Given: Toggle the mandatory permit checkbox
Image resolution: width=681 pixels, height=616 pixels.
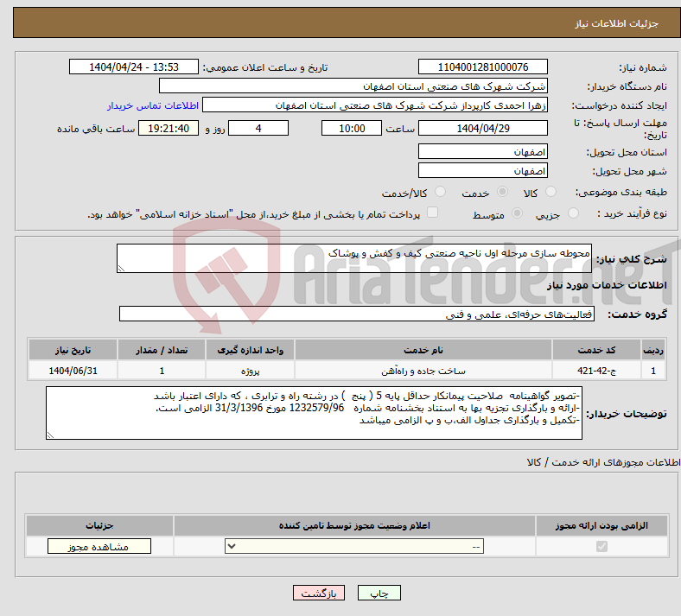Looking at the screenshot, I should (602, 546).
